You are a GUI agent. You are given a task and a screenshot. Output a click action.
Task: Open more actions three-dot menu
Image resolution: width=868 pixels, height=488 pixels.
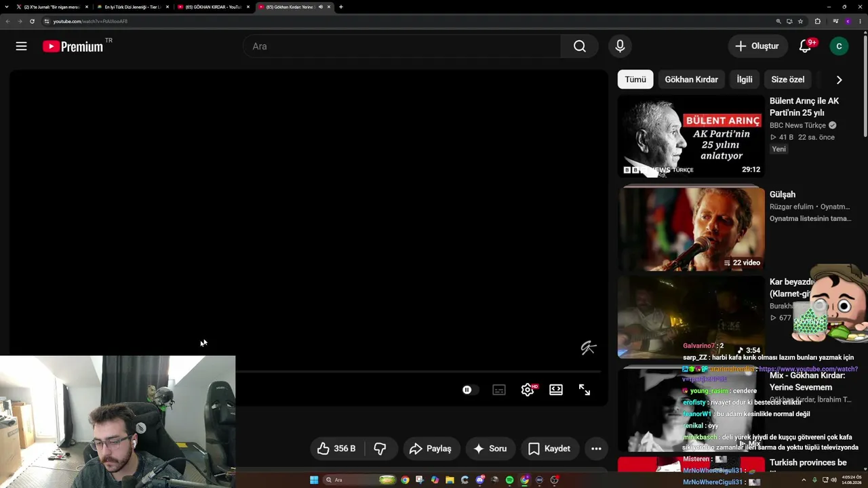pyautogui.click(x=596, y=449)
